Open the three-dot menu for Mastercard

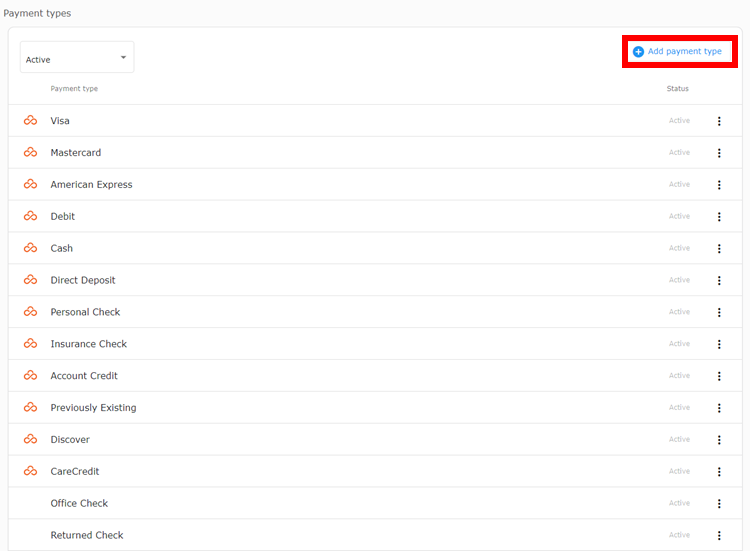coord(719,153)
